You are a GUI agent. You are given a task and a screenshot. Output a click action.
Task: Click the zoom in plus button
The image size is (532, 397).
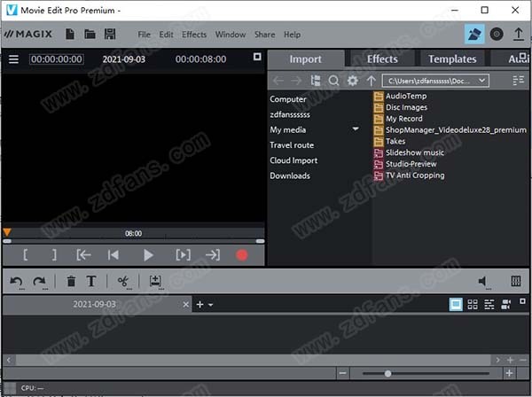(509, 373)
